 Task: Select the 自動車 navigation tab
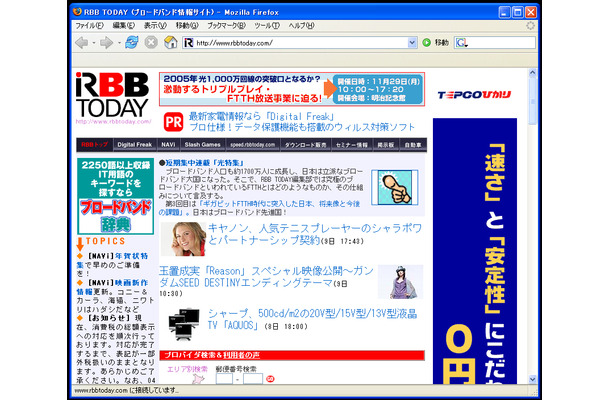click(413, 145)
